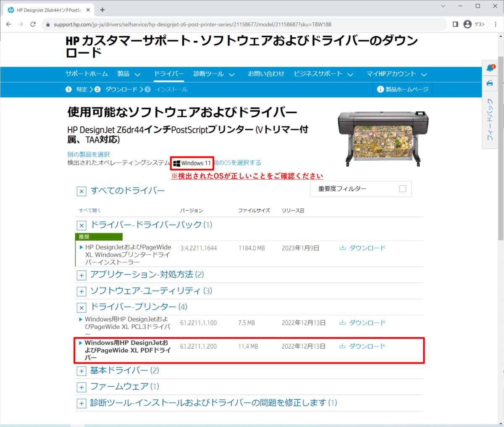The width and height of the screenshot is (504, 427).
Task: Open the 診断ツール dropdown menu
Action: 214,74
